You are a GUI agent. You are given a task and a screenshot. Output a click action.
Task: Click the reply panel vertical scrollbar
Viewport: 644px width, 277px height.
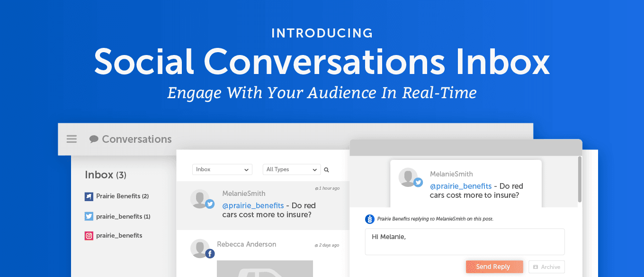tap(580, 179)
